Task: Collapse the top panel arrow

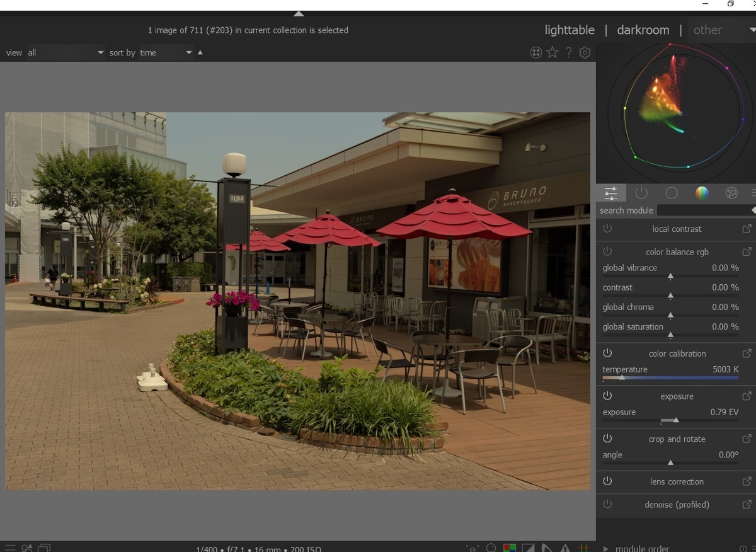Action: click(299, 13)
